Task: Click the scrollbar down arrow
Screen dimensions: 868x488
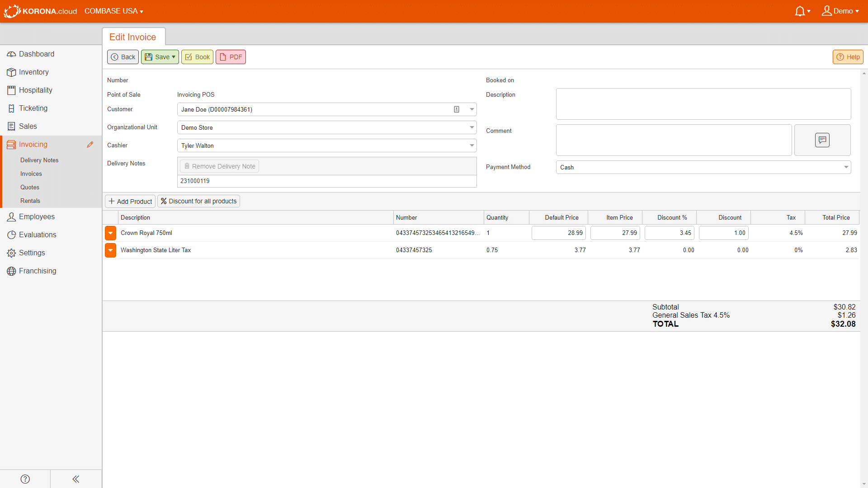Action: [x=864, y=484]
